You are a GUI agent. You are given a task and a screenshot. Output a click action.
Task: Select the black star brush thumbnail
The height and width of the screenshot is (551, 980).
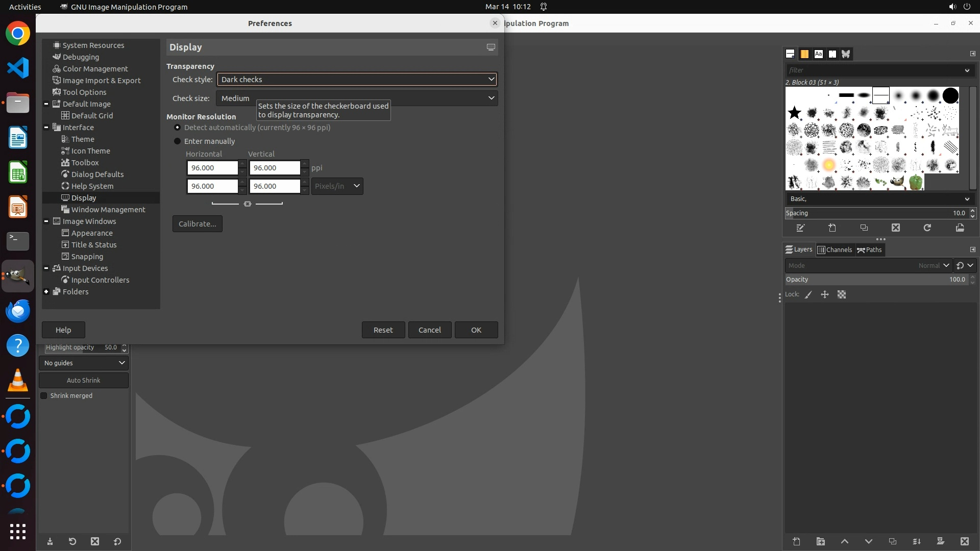coord(794,113)
